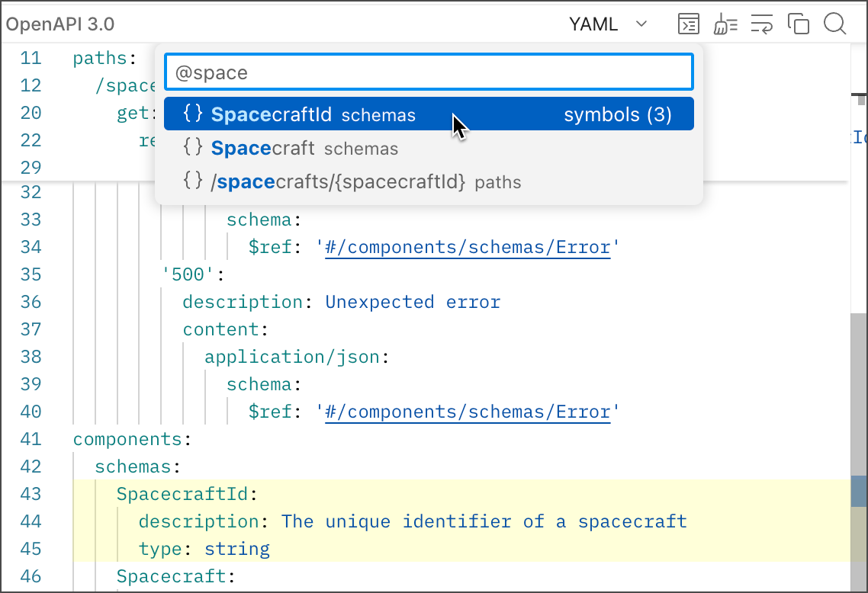The height and width of the screenshot is (593, 868).
Task: Follow the Error $ref link on line 34
Action: [x=468, y=247]
